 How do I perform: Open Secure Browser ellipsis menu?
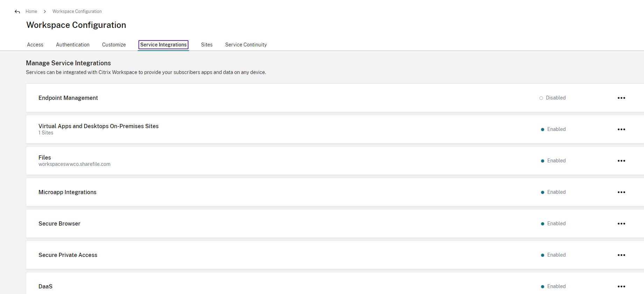(621, 224)
